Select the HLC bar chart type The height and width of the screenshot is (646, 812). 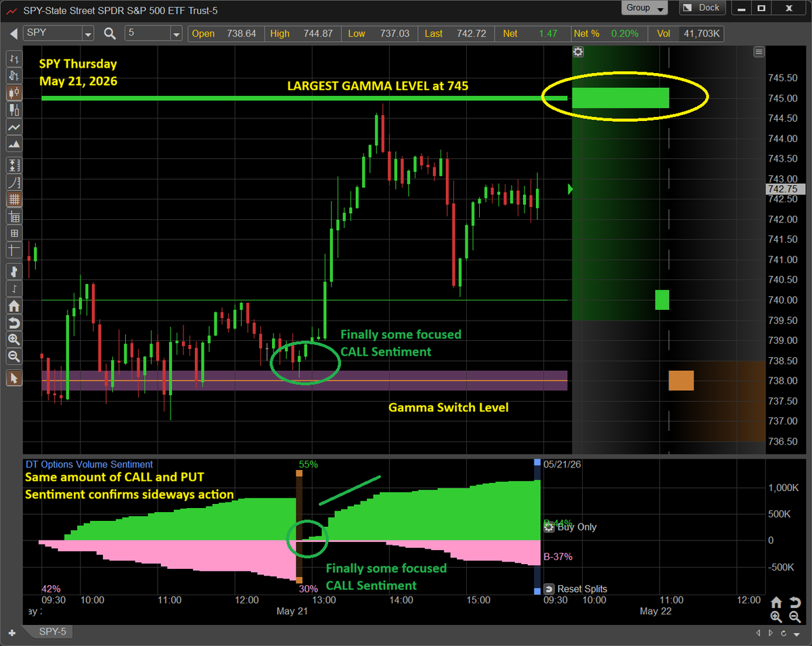coord(14,76)
